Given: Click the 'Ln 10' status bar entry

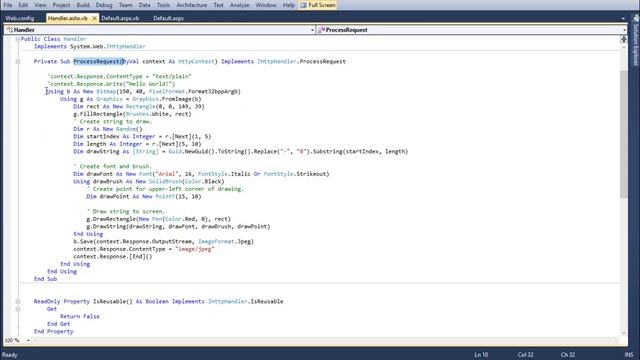Looking at the screenshot, I should coord(481,355).
